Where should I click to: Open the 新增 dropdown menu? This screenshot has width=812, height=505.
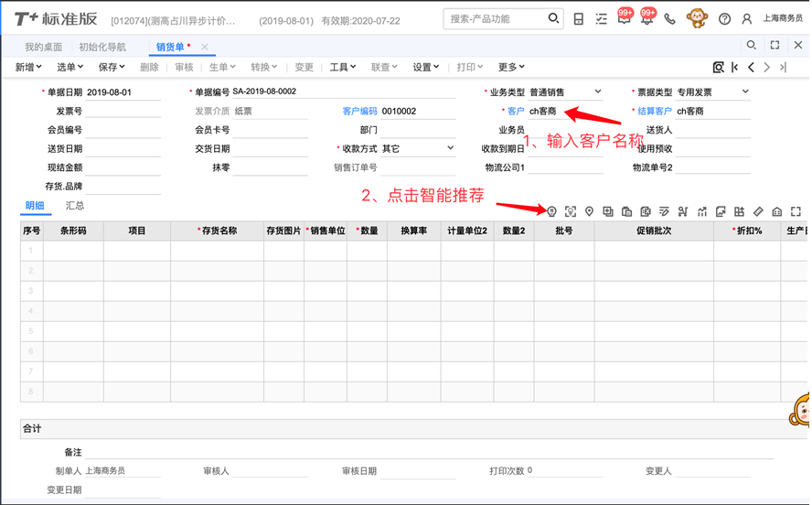pos(28,68)
